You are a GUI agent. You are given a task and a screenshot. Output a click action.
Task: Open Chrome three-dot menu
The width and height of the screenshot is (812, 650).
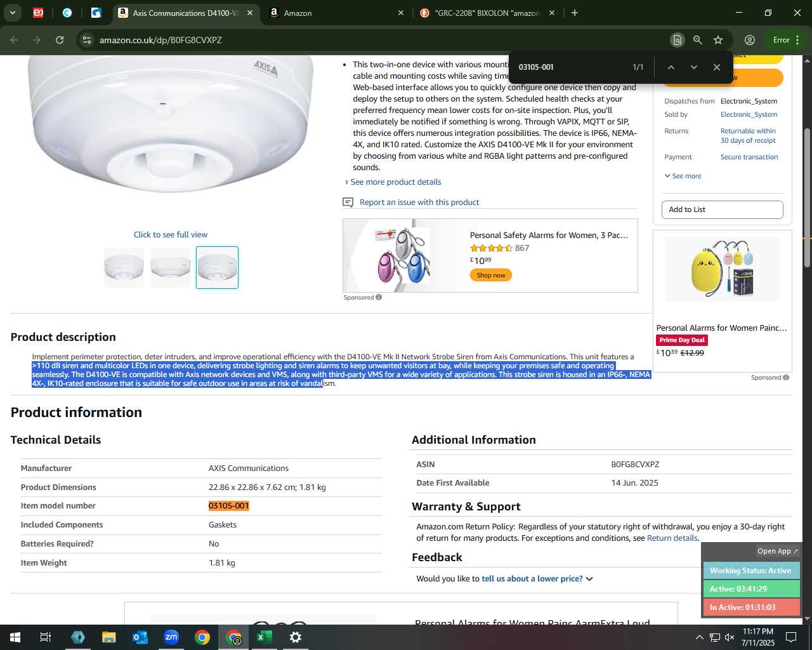[x=798, y=40]
